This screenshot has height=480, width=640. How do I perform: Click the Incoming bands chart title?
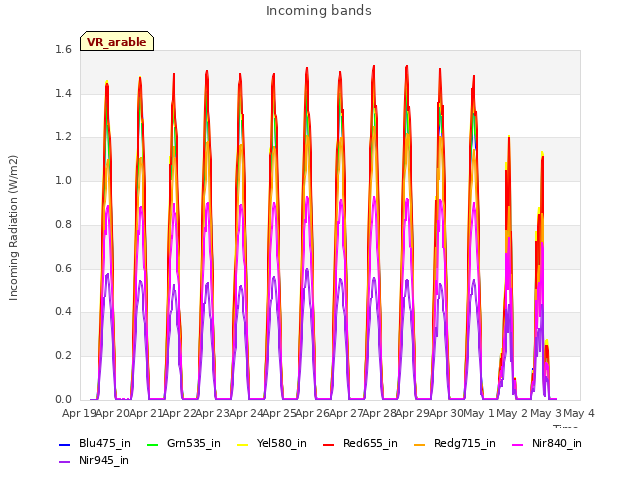[319, 11]
